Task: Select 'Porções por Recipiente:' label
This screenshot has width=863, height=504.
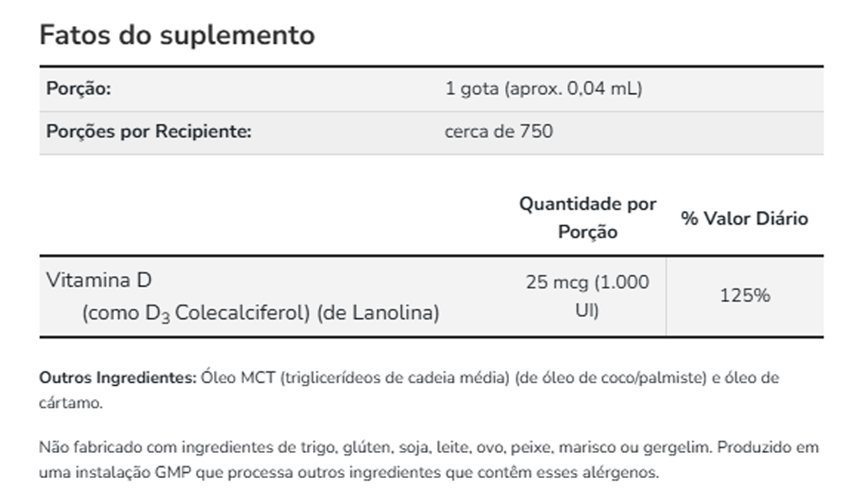Action: coord(148,132)
